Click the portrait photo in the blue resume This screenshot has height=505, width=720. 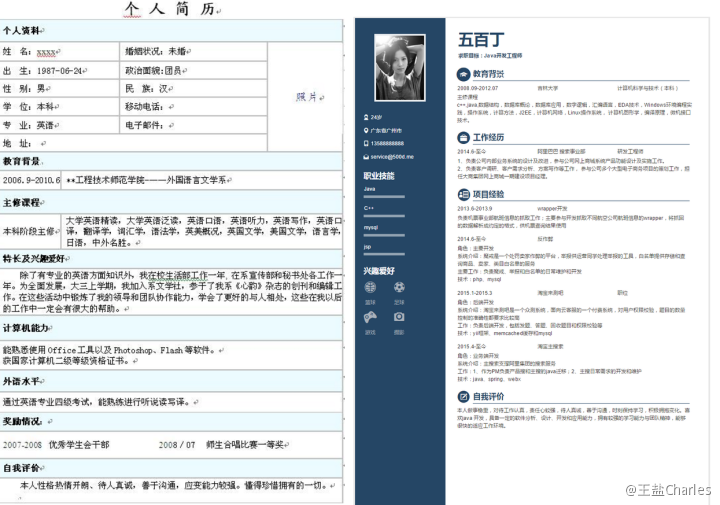400,67
